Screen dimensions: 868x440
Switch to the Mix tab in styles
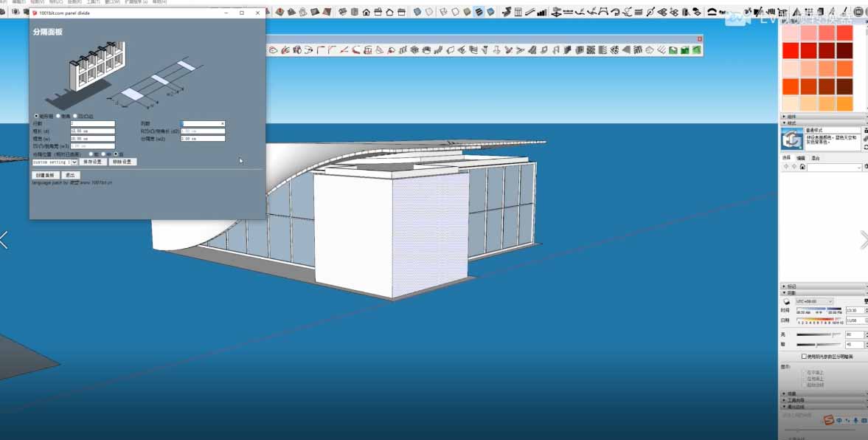pos(816,158)
